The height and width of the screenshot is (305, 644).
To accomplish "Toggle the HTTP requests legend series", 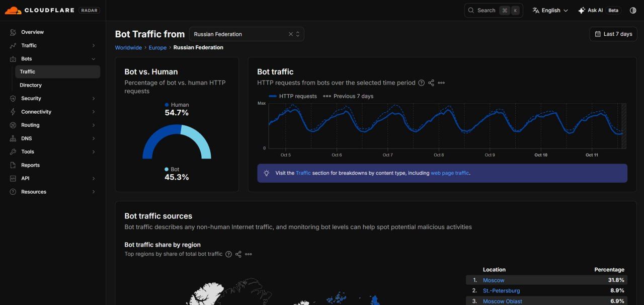I will [293, 96].
